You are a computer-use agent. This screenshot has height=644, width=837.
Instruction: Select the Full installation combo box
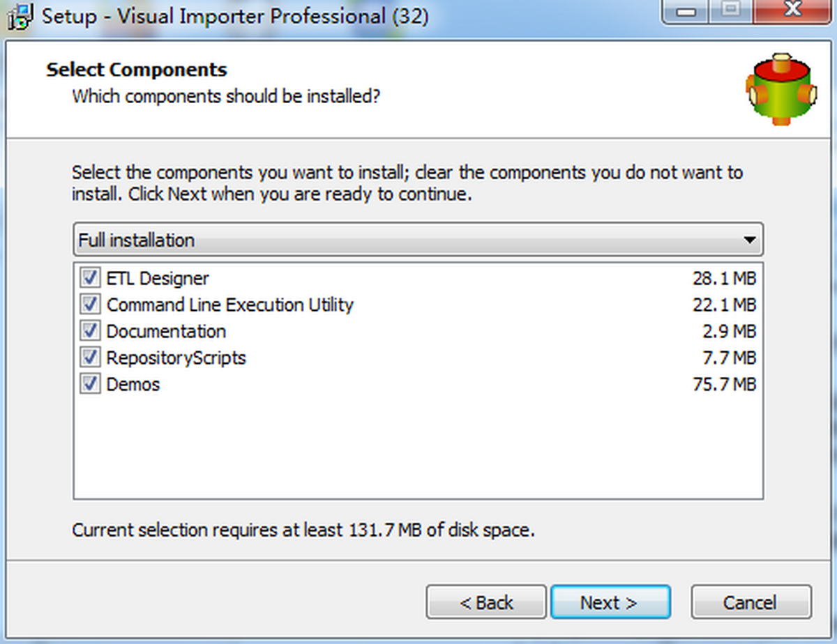(418, 240)
